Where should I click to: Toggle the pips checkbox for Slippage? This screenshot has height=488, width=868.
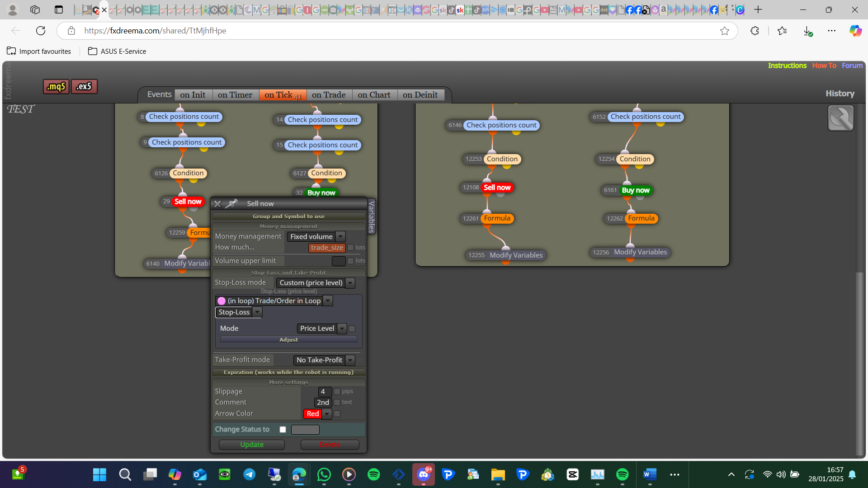tap(337, 391)
